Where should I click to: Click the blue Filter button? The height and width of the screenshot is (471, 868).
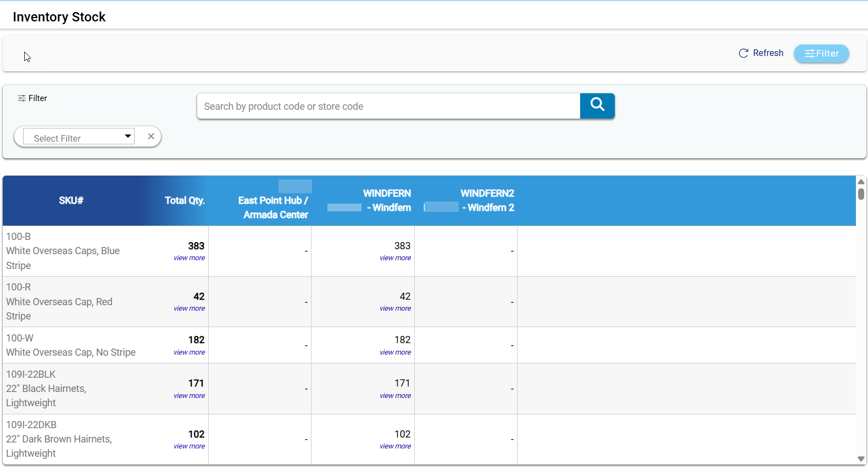coord(821,54)
